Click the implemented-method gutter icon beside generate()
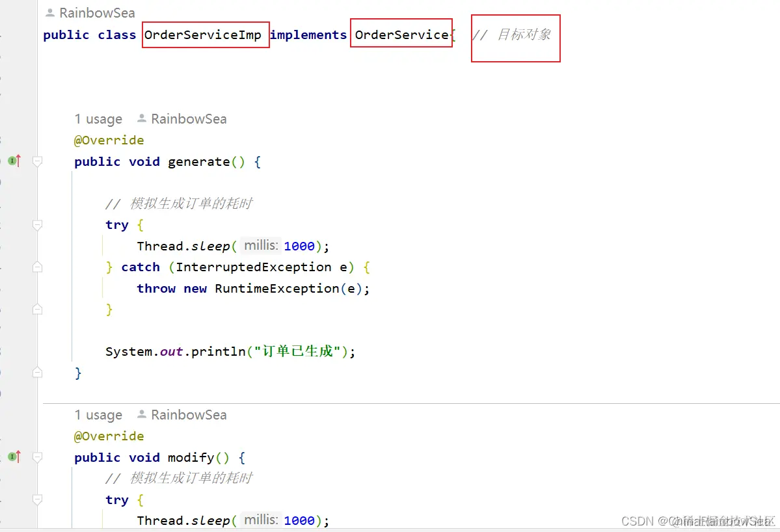The height and width of the screenshot is (532, 780). pos(14,161)
